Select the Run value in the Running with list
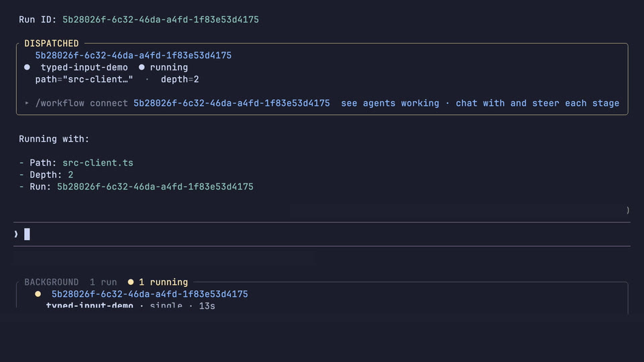The height and width of the screenshot is (362, 644). click(155, 187)
